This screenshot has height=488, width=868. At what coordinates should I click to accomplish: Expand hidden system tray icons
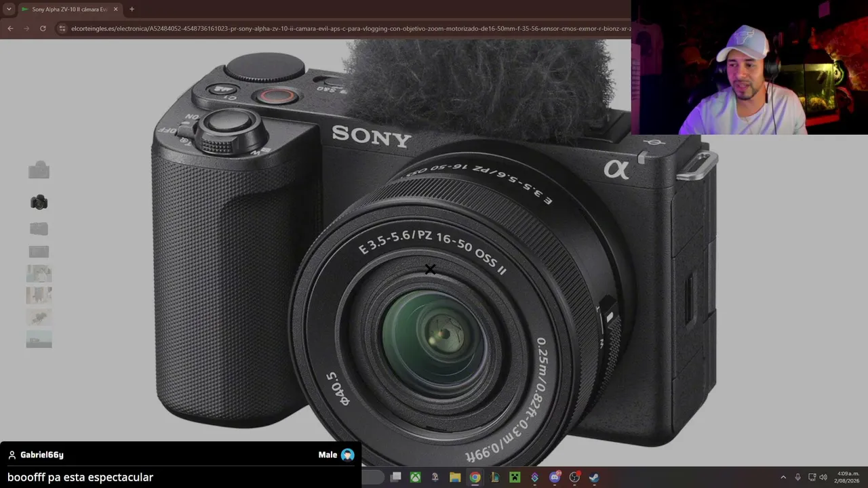coord(783,477)
